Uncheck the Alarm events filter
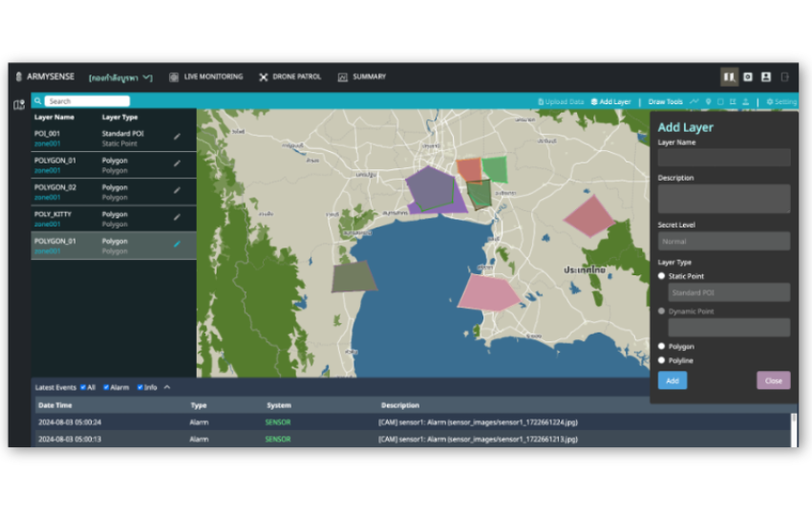 (x=106, y=387)
